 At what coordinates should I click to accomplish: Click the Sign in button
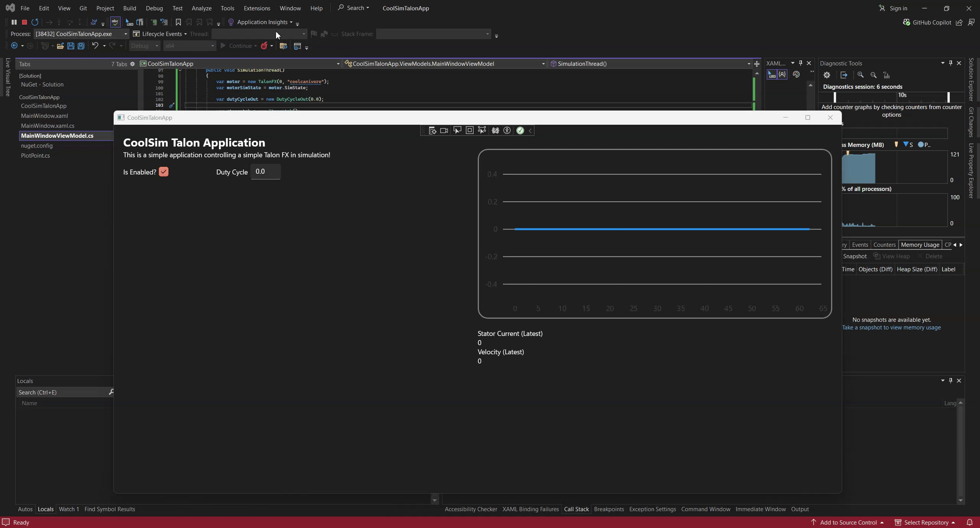pyautogui.click(x=893, y=8)
